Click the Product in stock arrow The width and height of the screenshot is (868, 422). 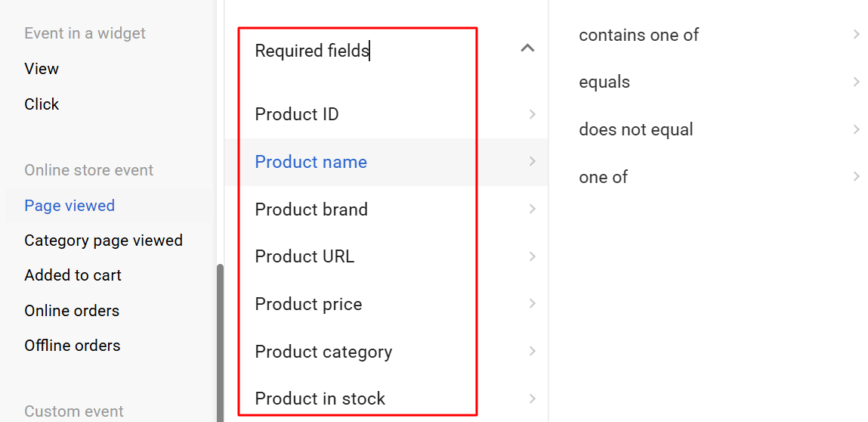point(533,399)
